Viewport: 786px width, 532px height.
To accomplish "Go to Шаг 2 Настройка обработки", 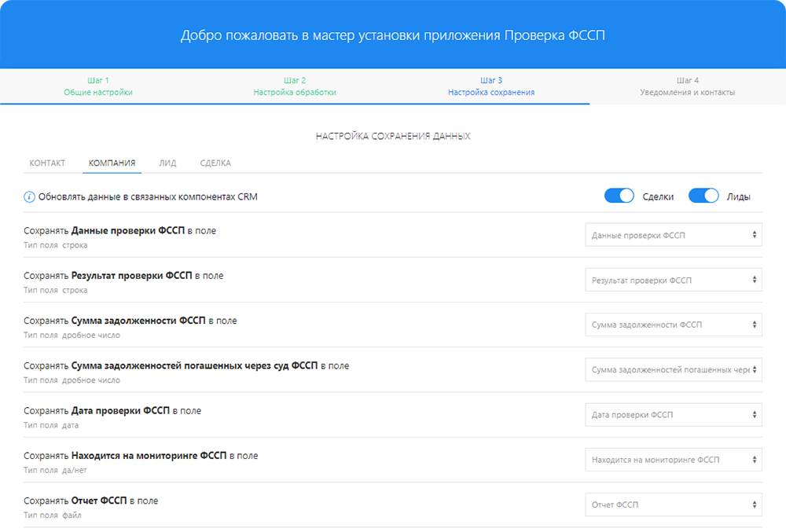I will point(295,86).
